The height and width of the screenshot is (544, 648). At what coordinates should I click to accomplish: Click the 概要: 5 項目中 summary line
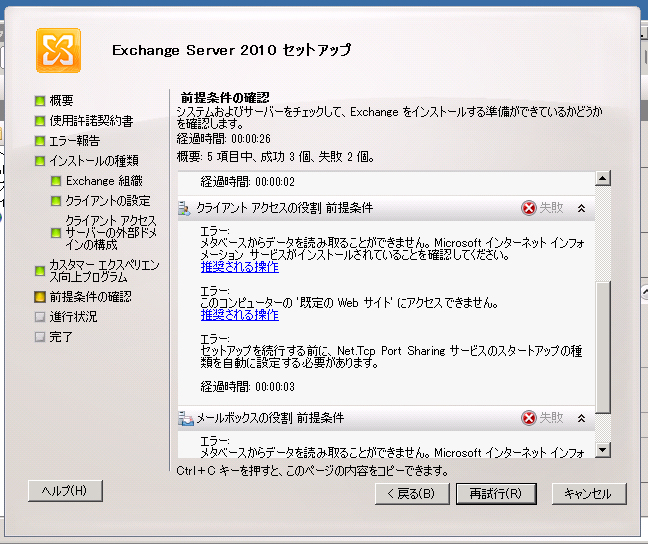(276, 157)
